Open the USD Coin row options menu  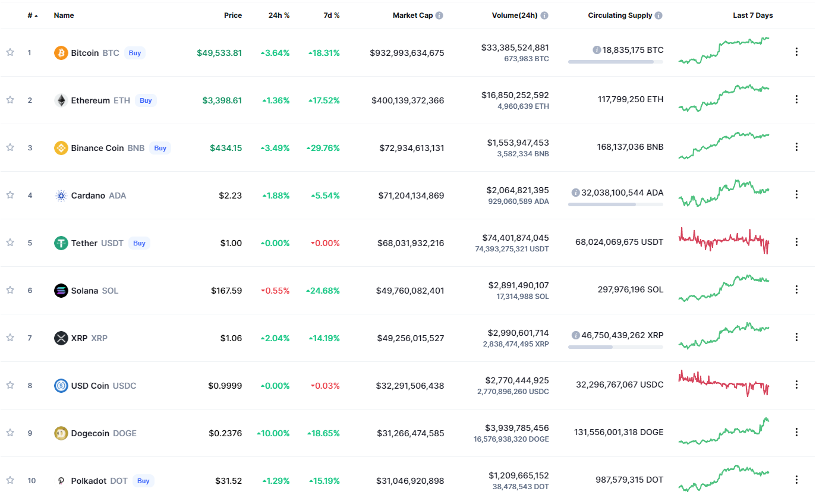[x=797, y=385]
